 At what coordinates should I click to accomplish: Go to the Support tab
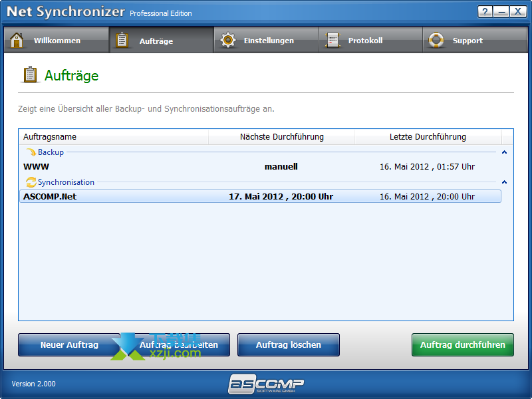(x=475, y=41)
